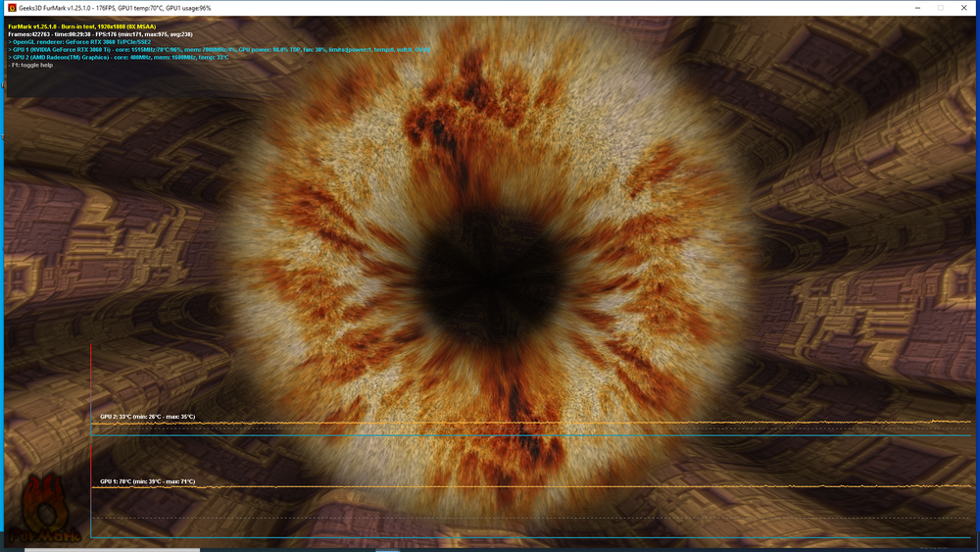Viewport: 980px width, 552px height.
Task: Click the GPU 1 NVIDIA GeForce status line
Action: pyautogui.click(x=216, y=50)
